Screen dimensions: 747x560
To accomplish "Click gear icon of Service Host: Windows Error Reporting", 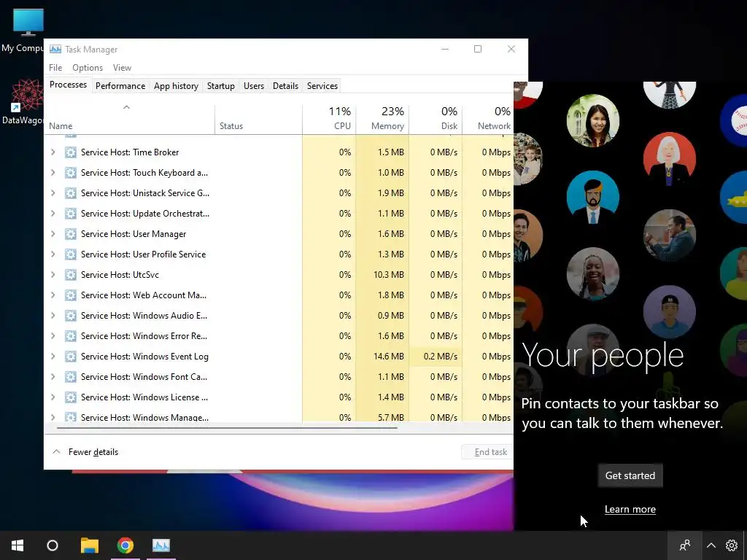I will point(71,337).
